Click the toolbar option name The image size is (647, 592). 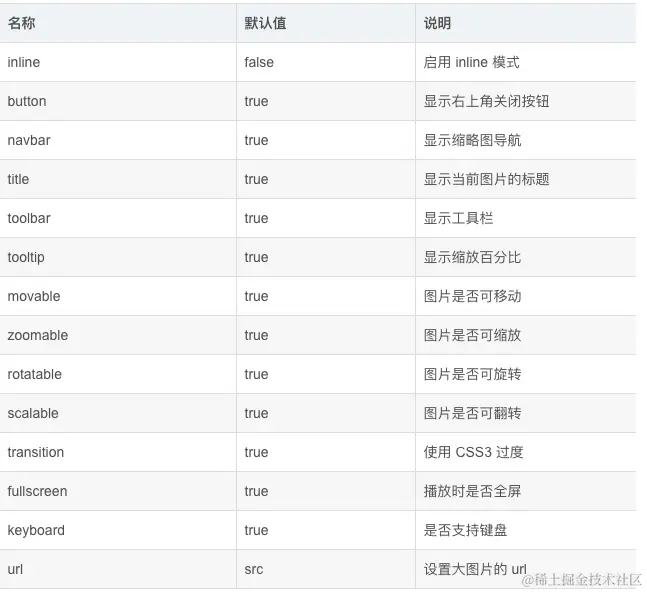pos(29,218)
